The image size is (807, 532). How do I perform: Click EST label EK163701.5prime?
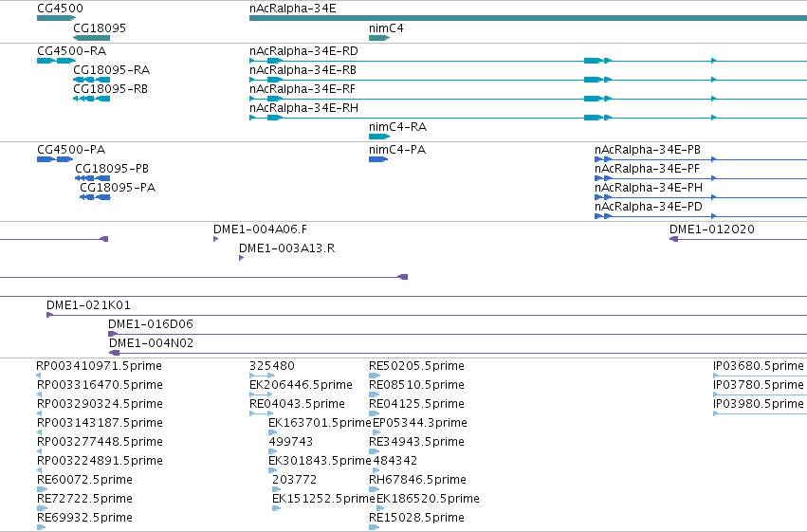pyautogui.click(x=321, y=423)
